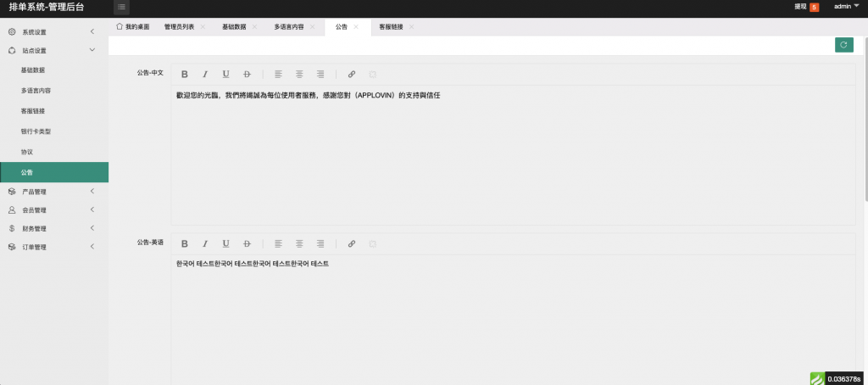
Task: Apply italic in 公告-中文 editor
Action: tap(205, 75)
